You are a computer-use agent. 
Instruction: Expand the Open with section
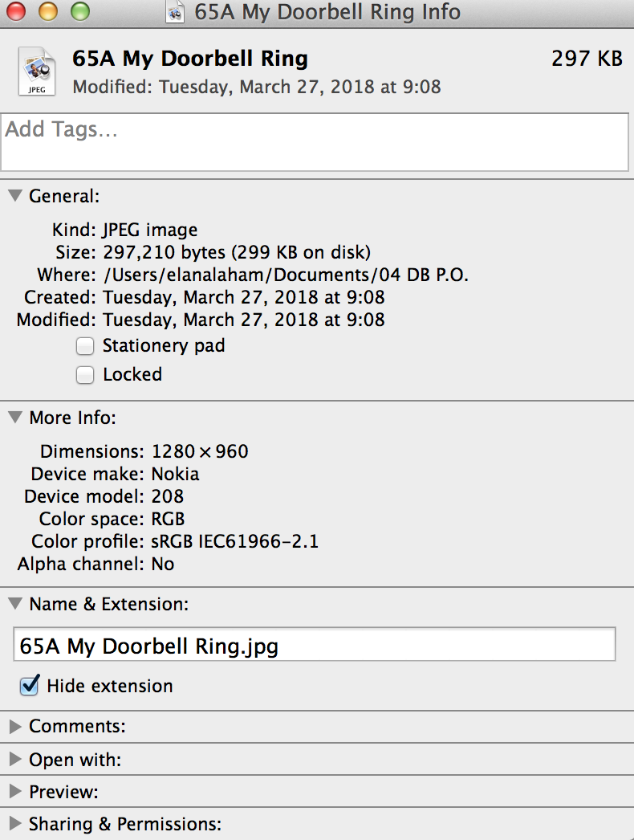point(15,759)
